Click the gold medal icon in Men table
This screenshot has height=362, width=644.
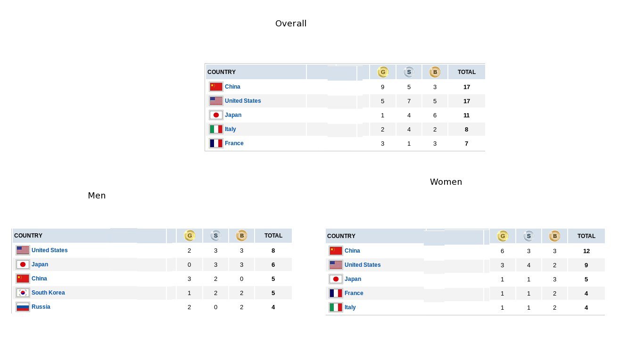[x=190, y=236]
